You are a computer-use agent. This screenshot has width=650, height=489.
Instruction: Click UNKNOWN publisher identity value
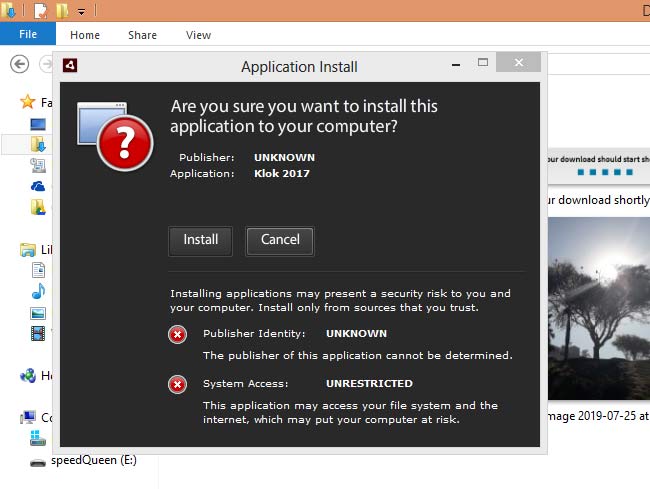tap(356, 334)
